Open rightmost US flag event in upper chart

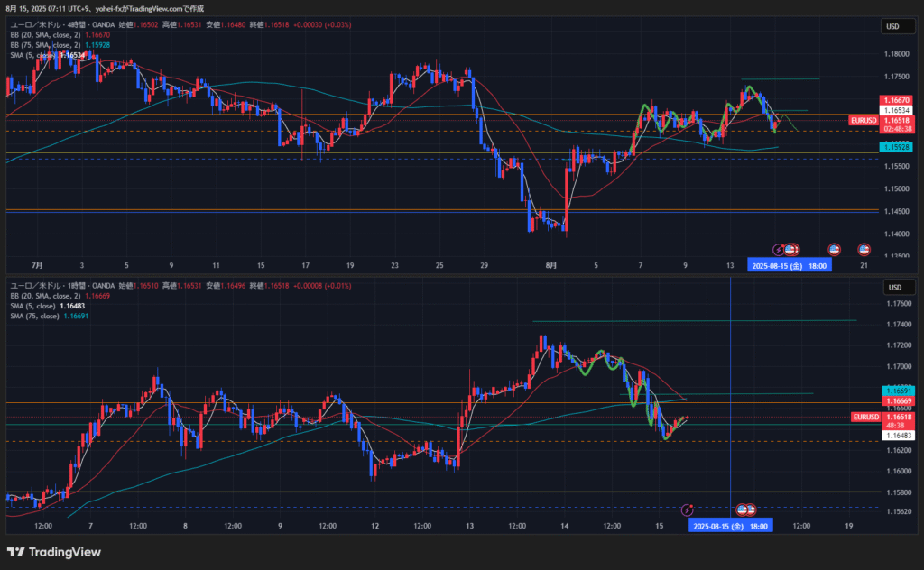pyautogui.click(x=864, y=249)
